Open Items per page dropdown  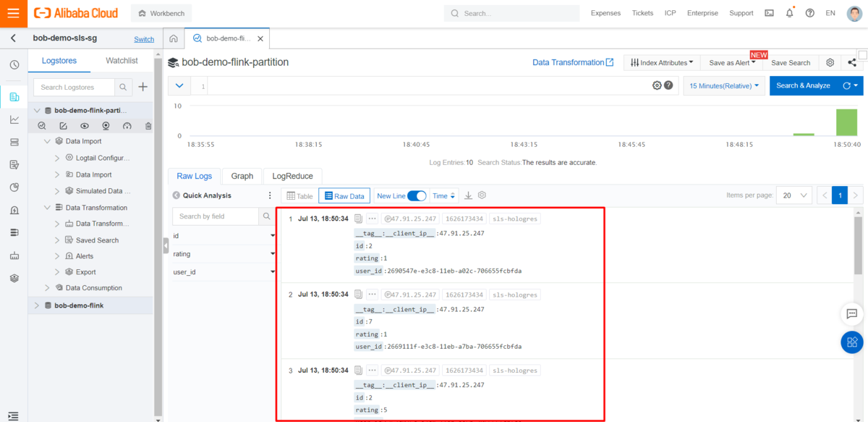pos(793,195)
